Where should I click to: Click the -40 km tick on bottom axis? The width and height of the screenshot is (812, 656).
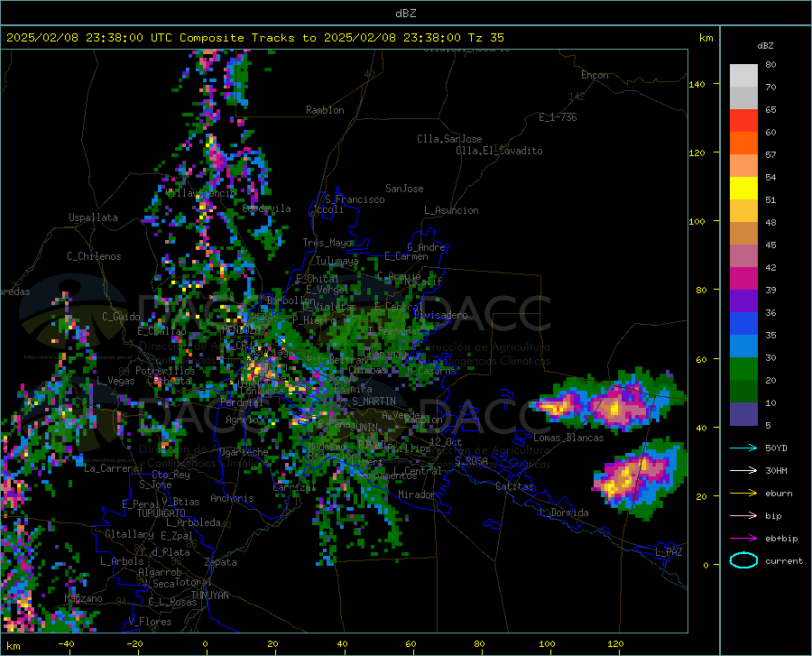click(x=66, y=643)
